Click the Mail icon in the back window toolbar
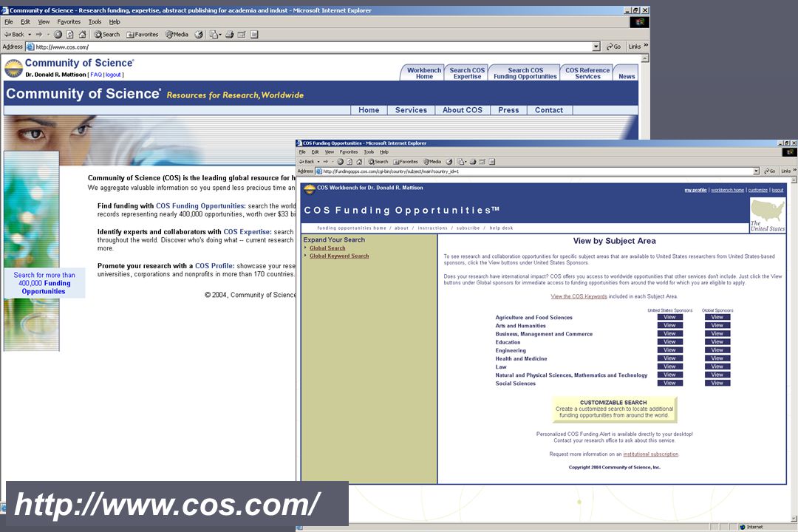The width and height of the screenshot is (798, 532). [x=214, y=35]
